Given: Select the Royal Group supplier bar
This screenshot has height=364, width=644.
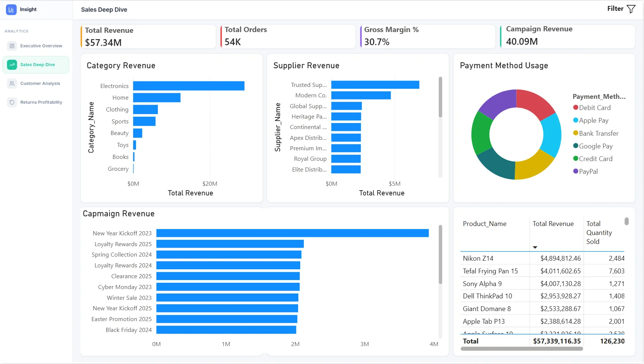Looking at the screenshot, I should point(346,159).
